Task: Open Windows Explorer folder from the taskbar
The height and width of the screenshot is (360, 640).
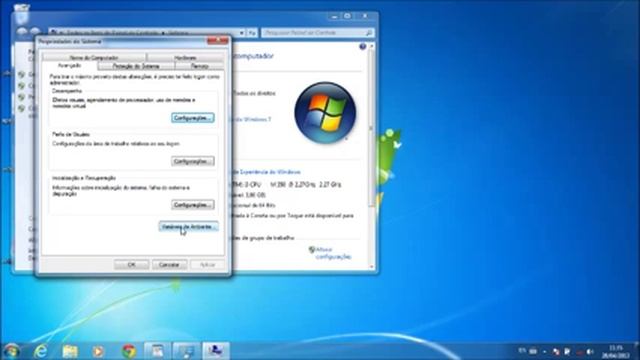Action: tap(70, 351)
